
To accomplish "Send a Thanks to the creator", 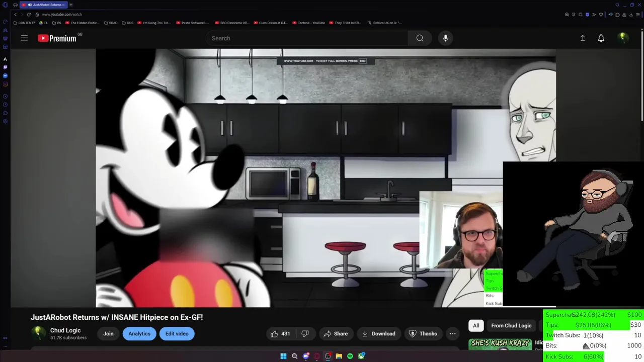I will tap(423, 334).
